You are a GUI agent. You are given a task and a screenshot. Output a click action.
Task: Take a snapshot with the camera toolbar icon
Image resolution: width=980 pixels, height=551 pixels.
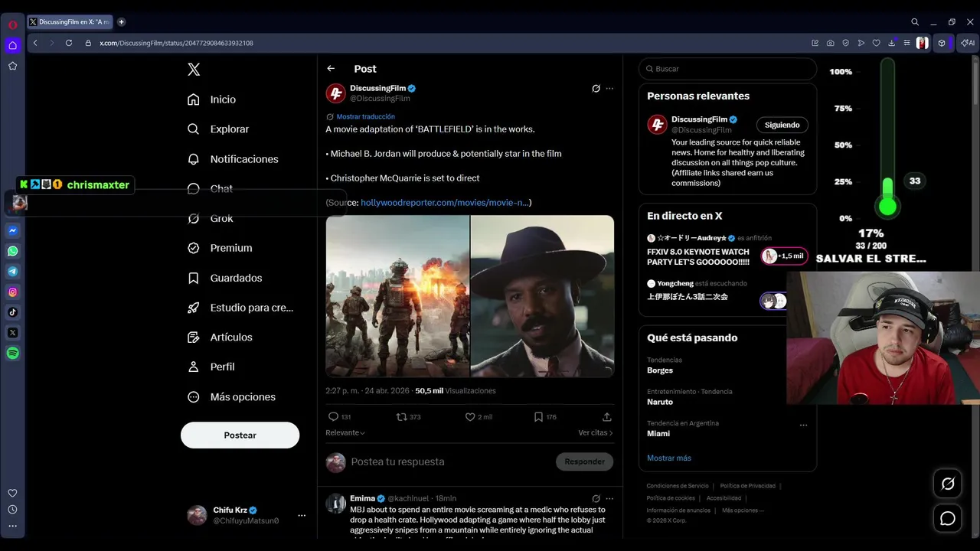click(x=831, y=43)
